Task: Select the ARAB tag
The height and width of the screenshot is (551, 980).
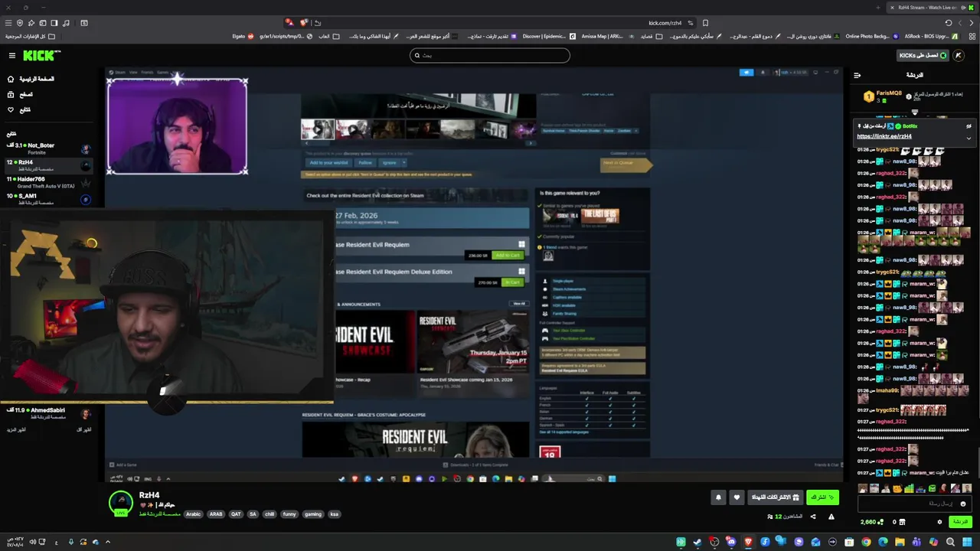Action: [x=216, y=514]
